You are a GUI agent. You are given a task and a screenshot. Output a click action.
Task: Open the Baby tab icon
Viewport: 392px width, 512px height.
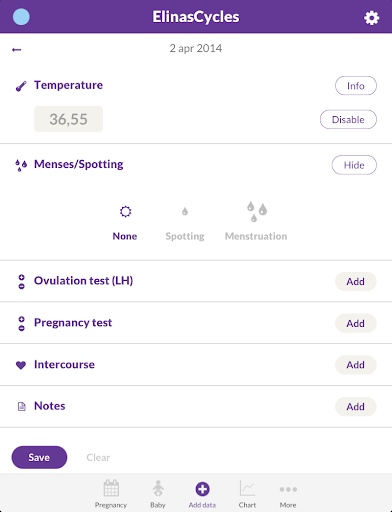click(x=158, y=488)
